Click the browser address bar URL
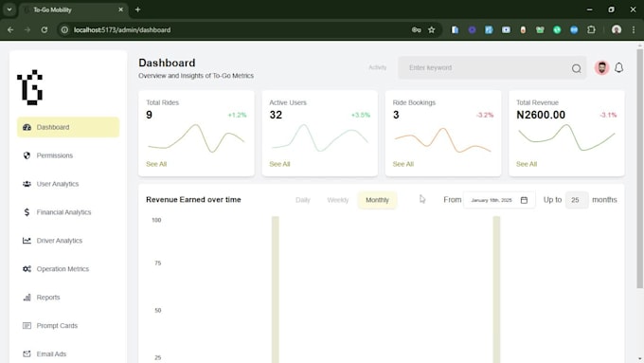Viewport: 644px width, 363px height. (122, 30)
